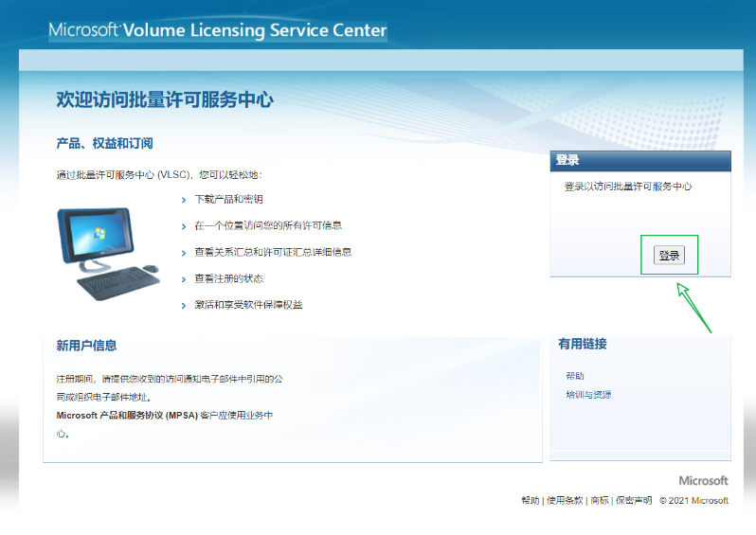The height and width of the screenshot is (535, 756).
Task: Click the text 激活和享受软件保障权益
Action: tap(248, 305)
